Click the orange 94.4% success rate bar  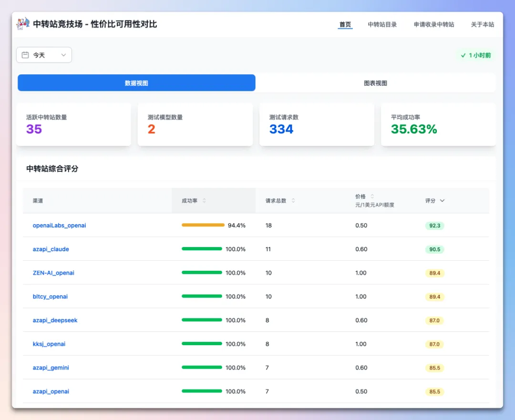[203, 225]
